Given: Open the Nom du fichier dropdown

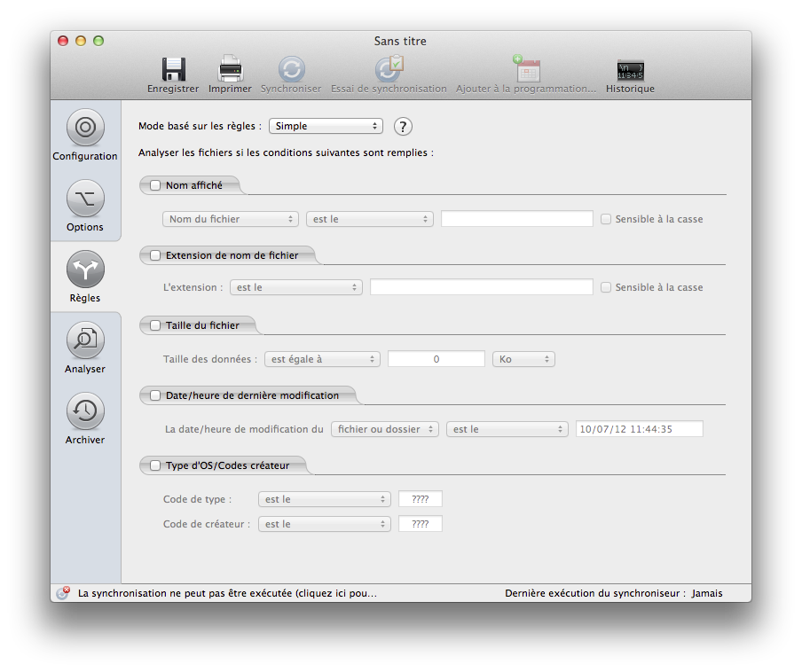Looking at the screenshot, I should (230, 219).
